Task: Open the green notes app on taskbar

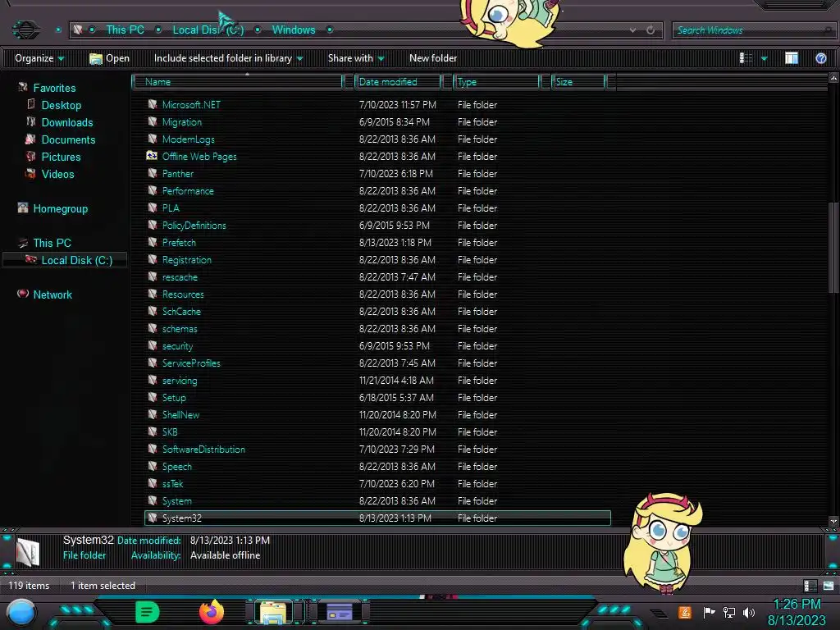Action: [148, 612]
